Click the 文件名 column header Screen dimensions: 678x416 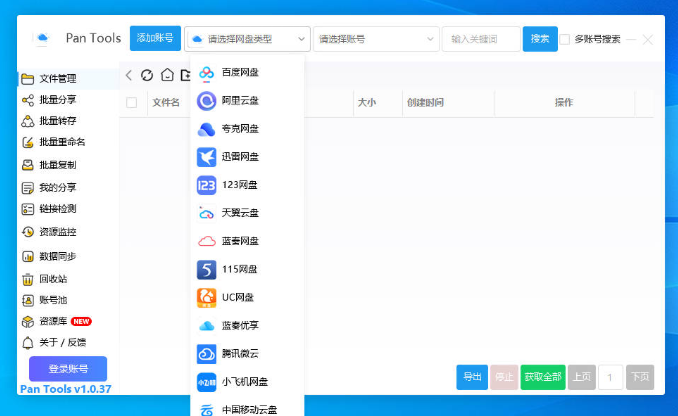(x=166, y=102)
